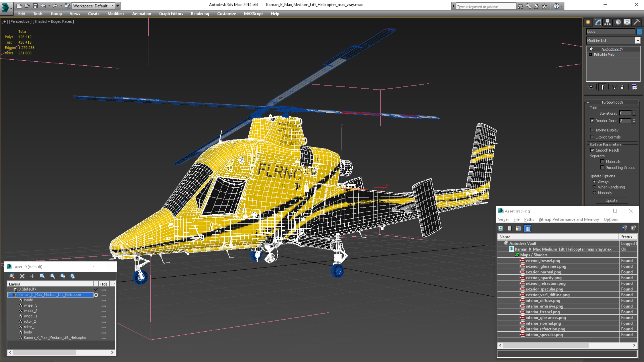The width and height of the screenshot is (644, 362).
Task: Open the Rendering menu
Action: coord(200,14)
